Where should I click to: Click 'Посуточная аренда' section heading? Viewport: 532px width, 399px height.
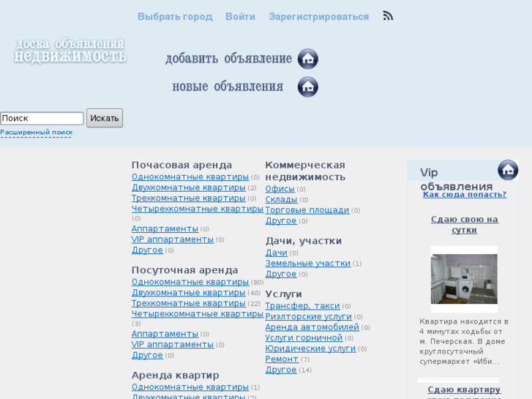coord(185,270)
